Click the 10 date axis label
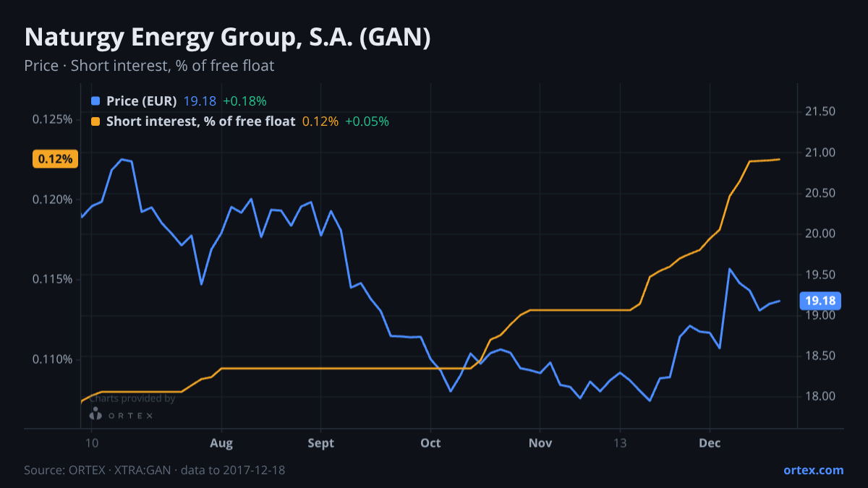Viewport: 868px width, 488px height. click(92, 442)
